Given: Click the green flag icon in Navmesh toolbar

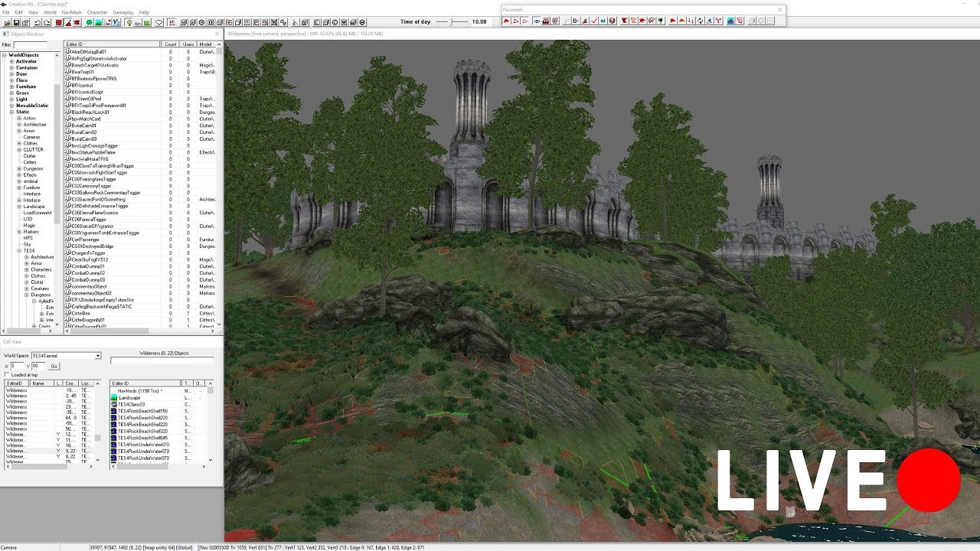Looking at the screenshot, I should point(661,21).
